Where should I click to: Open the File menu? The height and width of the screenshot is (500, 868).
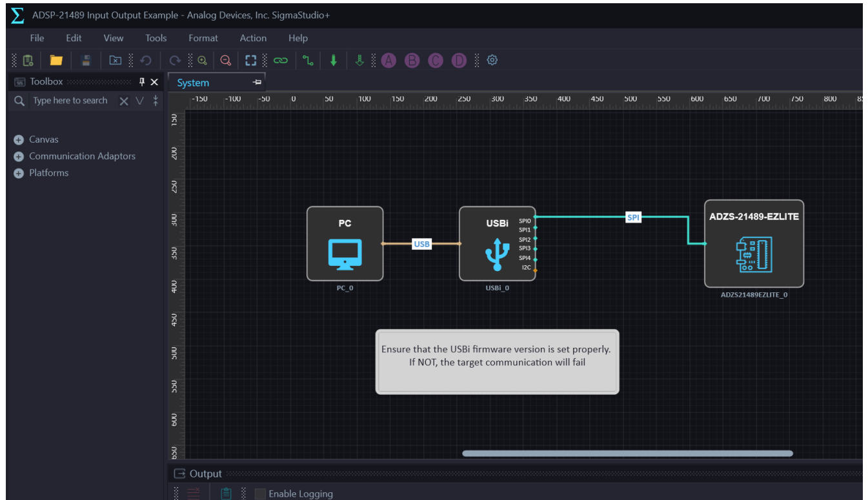[37, 38]
